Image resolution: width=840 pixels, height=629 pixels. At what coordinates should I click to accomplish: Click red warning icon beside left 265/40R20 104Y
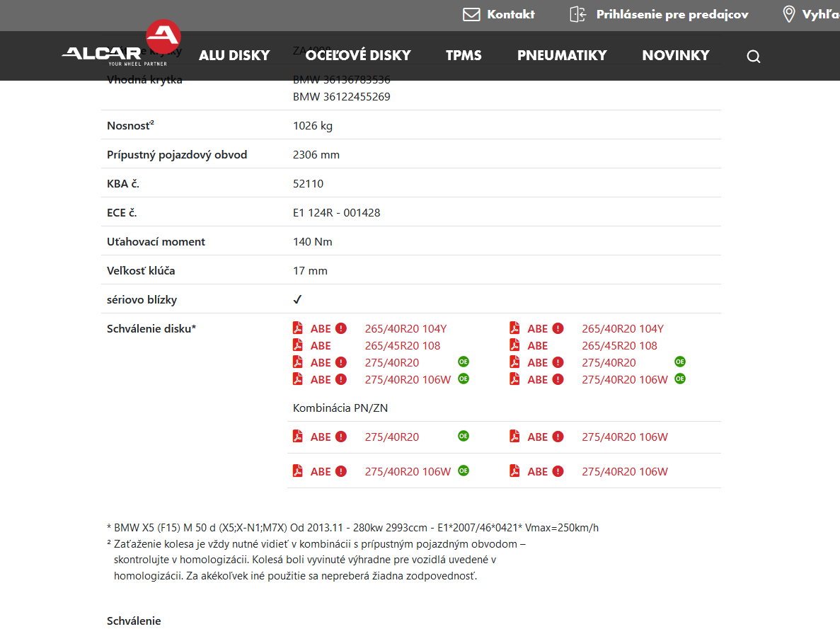(341, 328)
